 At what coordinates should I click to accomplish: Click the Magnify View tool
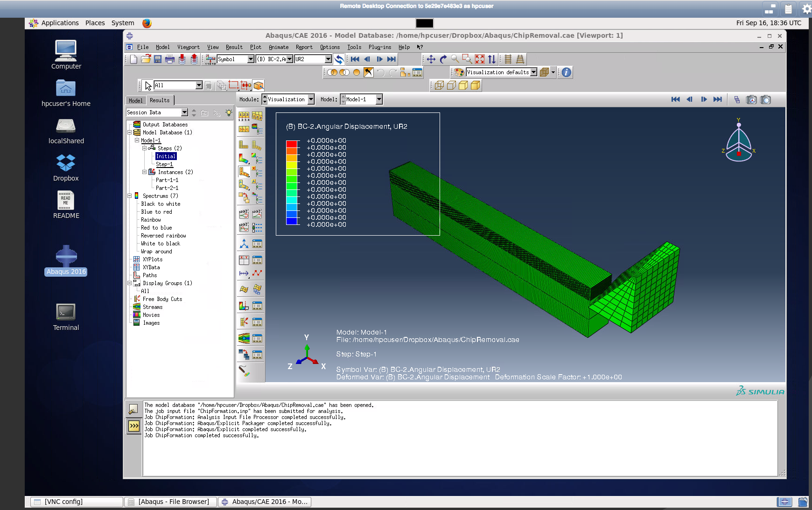[455, 59]
